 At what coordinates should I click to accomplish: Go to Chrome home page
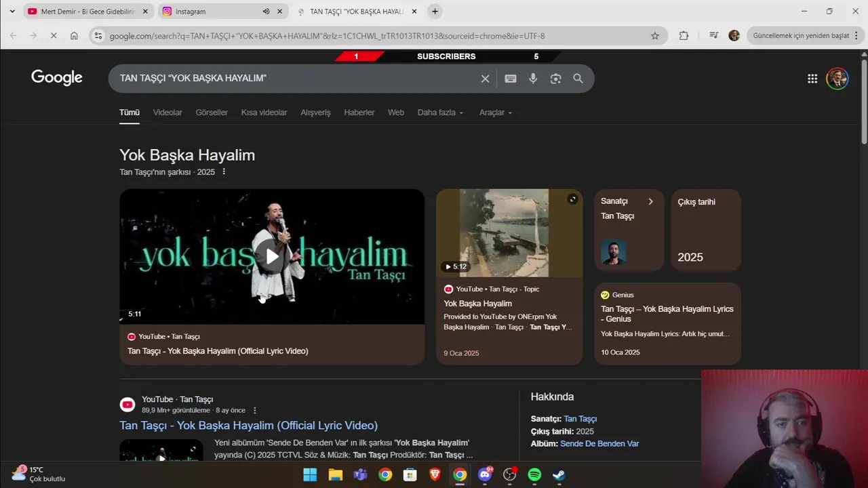click(x=74, y=36)
